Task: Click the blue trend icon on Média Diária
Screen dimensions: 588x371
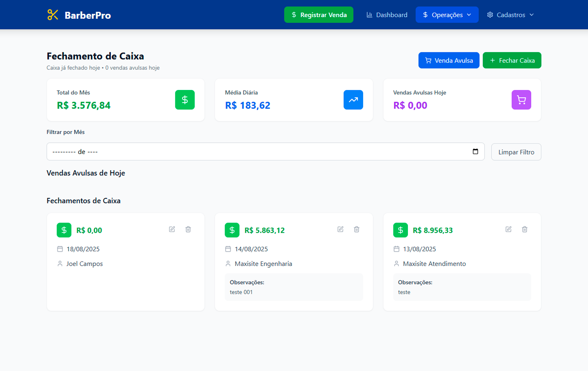Action: [353, 100]
